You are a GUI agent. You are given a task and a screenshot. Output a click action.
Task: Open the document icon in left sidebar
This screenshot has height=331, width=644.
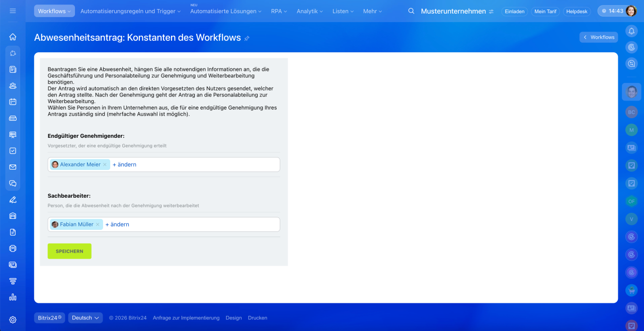point(13,232)
